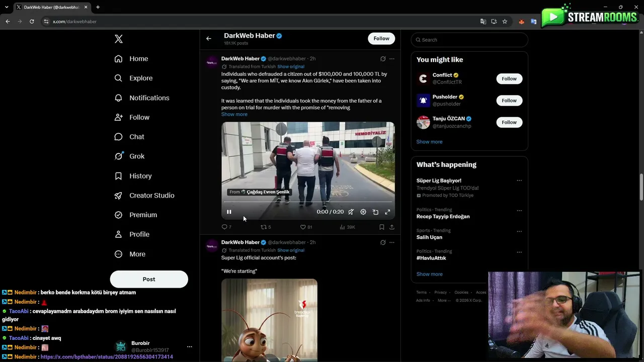The image size is (644, 362).
Task: Follow Tanju ÖZCAN
Action: click(x=509, y=122)
